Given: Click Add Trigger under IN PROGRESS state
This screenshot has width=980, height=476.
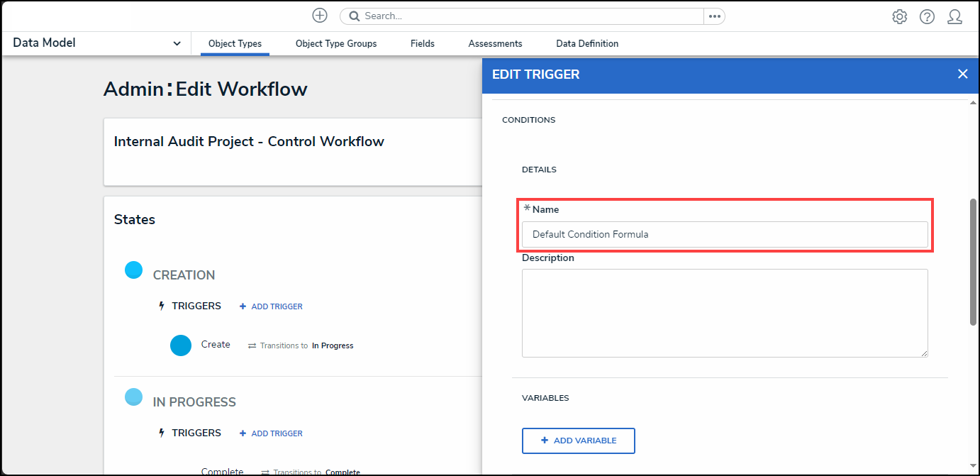Looking at the screenshot, I should tap(271, 433).
